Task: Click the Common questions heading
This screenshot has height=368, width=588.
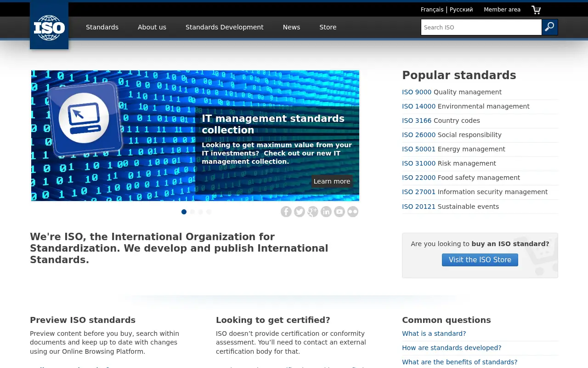Action: pyautogui.click(x=446, y=320)
